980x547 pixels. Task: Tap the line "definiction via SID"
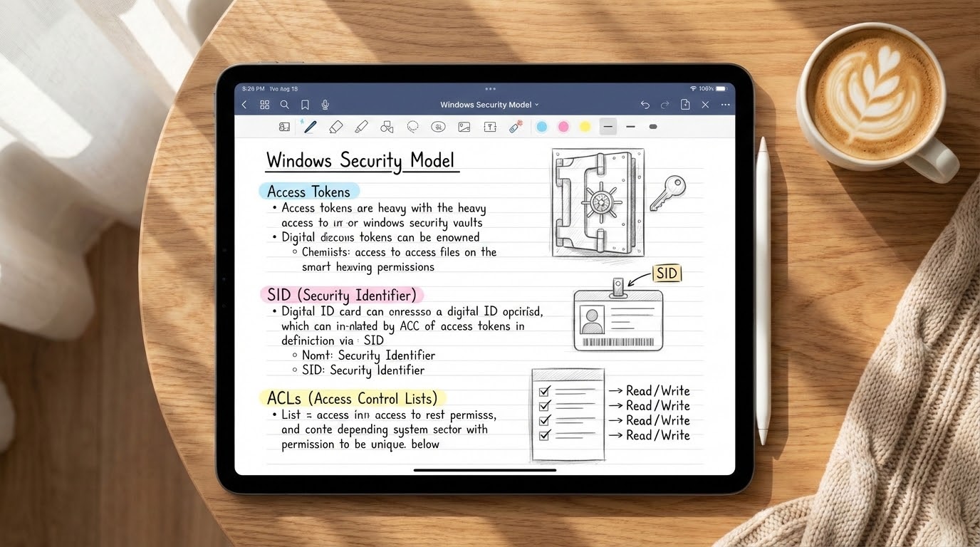tap(333, 340)
